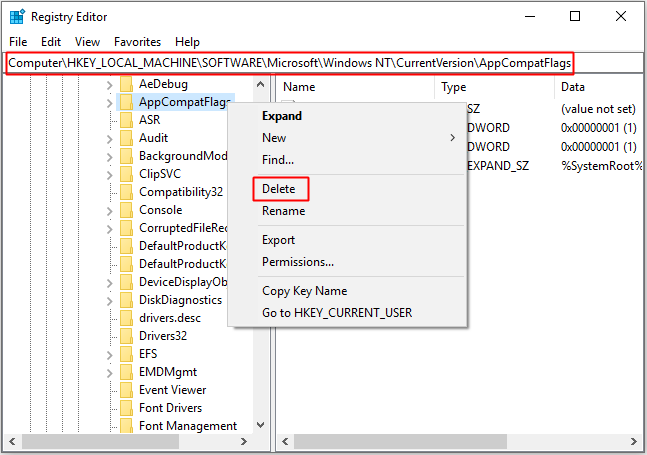Screen dimensions: 647x455
Task: Select the Event Viewer key
Action: pos(172,390)
